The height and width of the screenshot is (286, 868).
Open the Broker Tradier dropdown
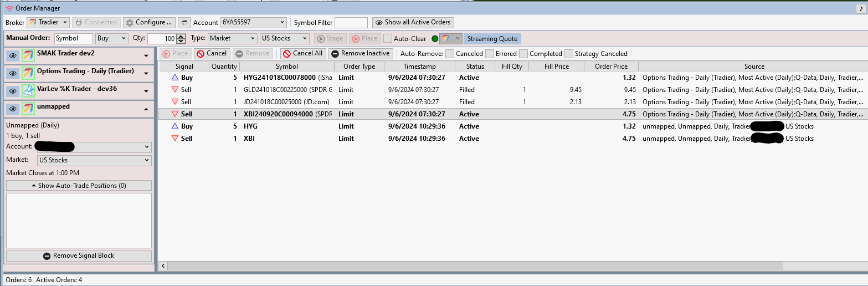click(48, 23)
